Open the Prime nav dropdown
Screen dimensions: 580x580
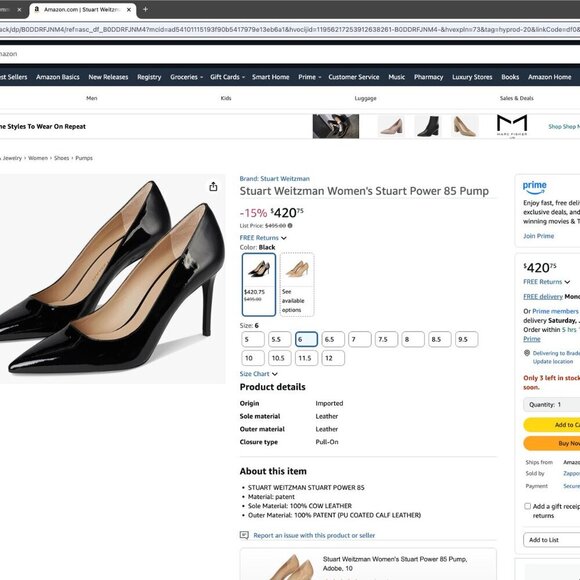tap(310, 77)
